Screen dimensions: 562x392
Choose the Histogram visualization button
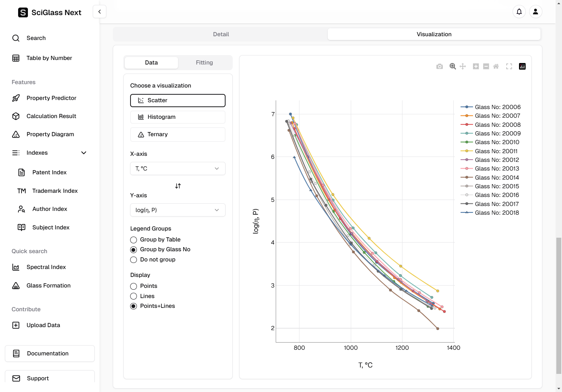(178, 117)
